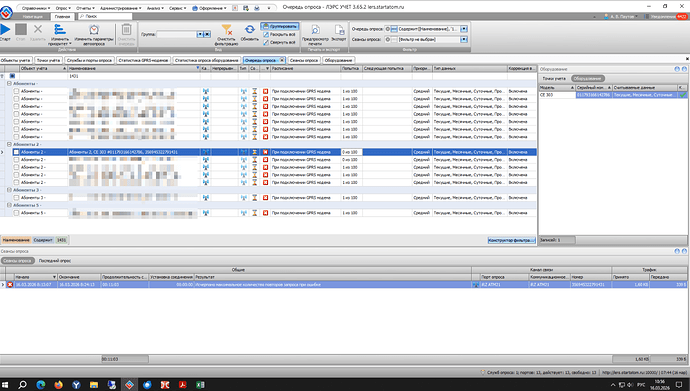Tick the checkbox in the Абоненты 5 row
The width and height of the screenshot is (690, 391).
(16, 213)
